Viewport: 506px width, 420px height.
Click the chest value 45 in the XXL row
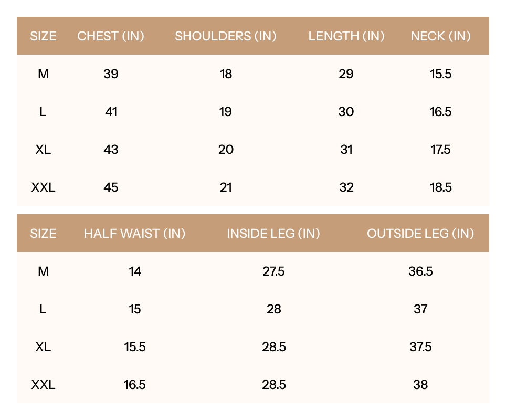tap(111, 187)
